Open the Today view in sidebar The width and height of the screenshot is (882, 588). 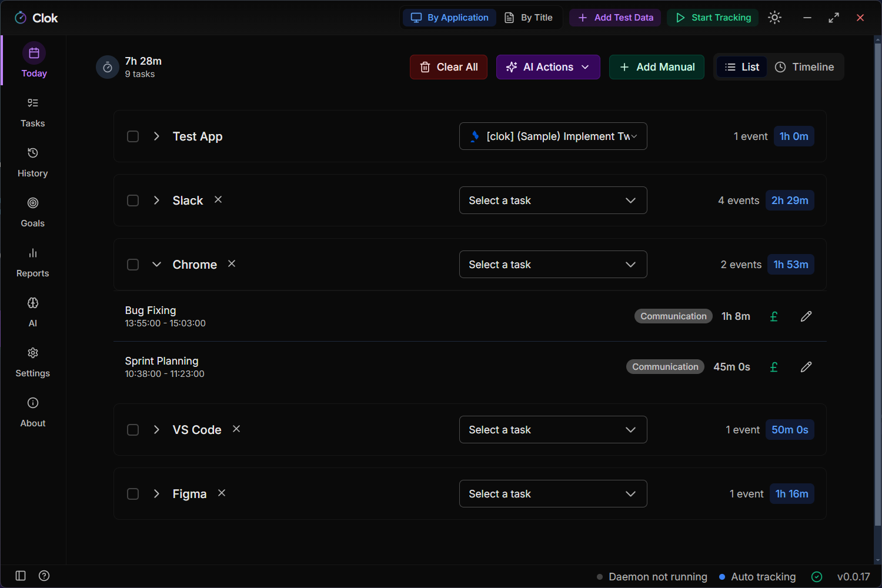pos(34,61)
